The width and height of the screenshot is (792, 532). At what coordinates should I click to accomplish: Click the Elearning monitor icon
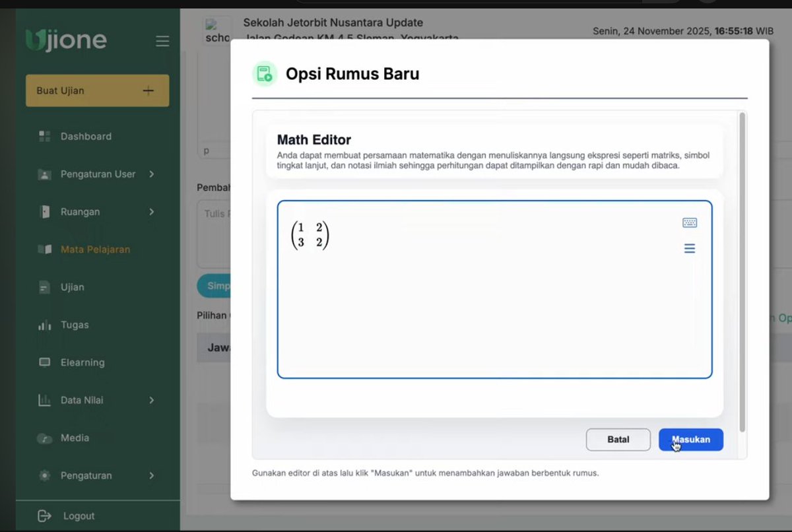(45, 362)
